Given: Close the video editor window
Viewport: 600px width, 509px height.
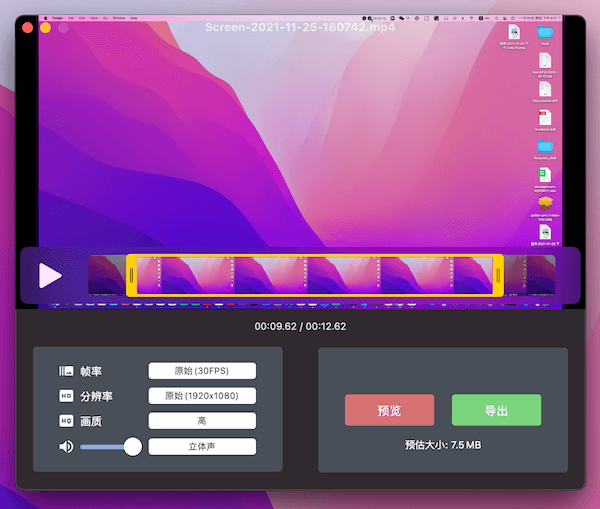Looking at the screenshot, I should (x=26, y=28).
